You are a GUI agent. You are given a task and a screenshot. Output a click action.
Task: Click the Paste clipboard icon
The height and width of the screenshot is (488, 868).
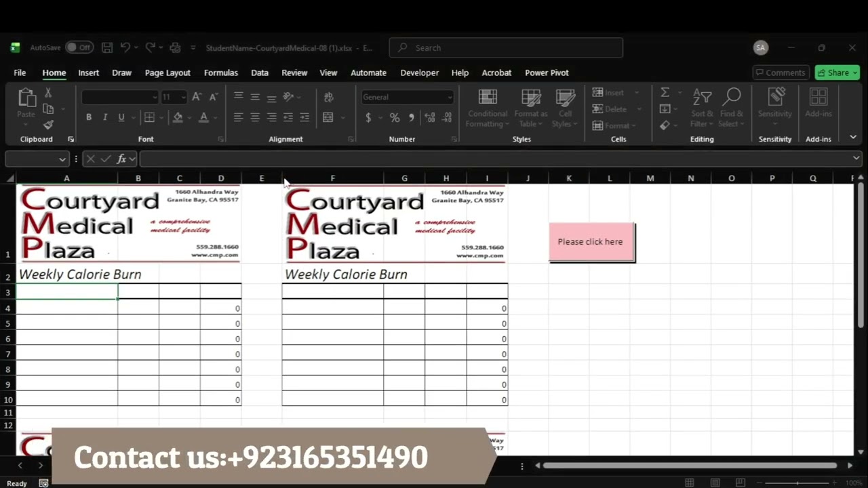pyautogui.click(x=26, y=99)
